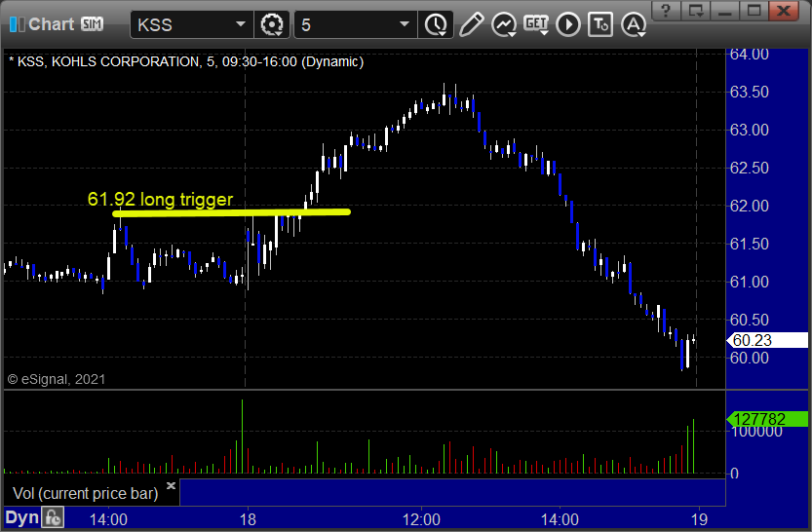
Task: Expand the interval 5 dropdown arrow
Action: [405, 23]
